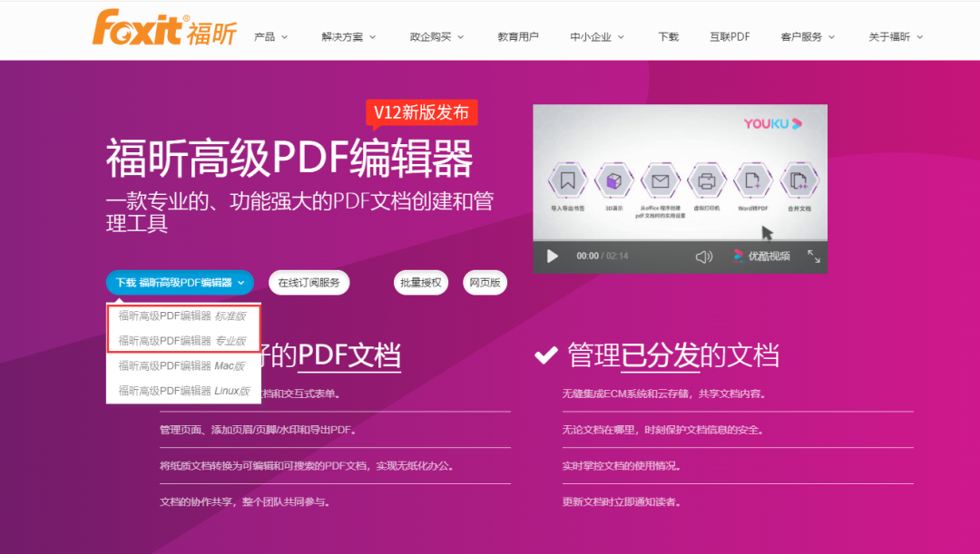
Task: Click the checkmark beside 管理已分发的文档
Action: click(545, 355)
